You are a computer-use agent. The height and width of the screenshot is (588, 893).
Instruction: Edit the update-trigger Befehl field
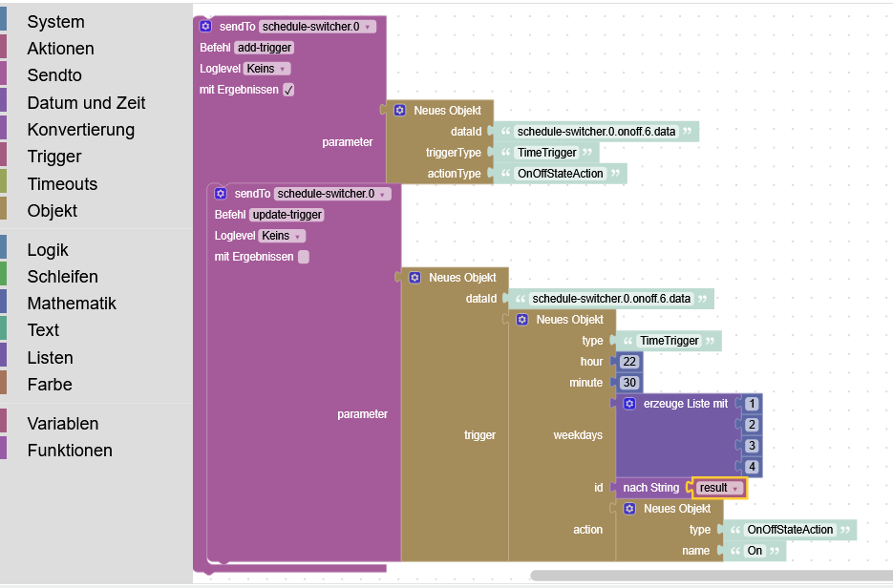[x=287, y=215]
